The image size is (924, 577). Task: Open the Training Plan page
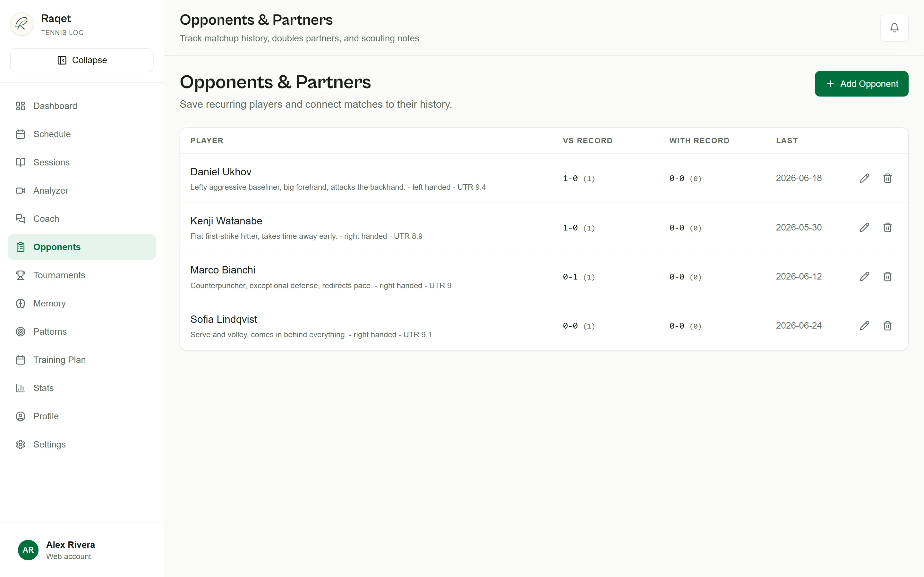click(82, 360)
